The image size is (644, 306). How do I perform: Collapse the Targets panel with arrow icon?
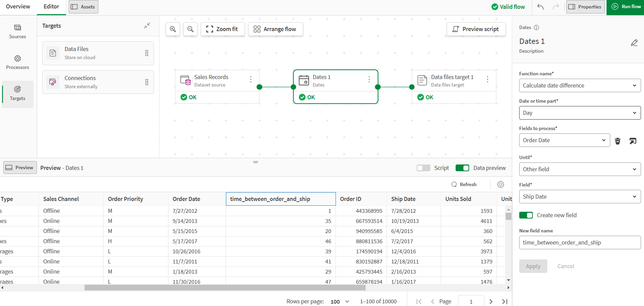tap(147, 25)
